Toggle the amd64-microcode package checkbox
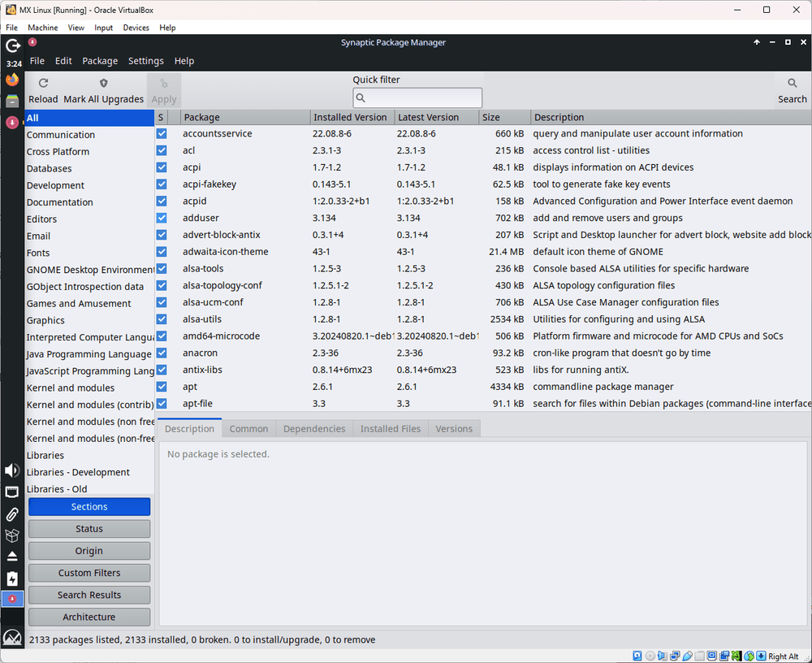The height and width of the screenshot is (663, 812). tap(162, 336)
